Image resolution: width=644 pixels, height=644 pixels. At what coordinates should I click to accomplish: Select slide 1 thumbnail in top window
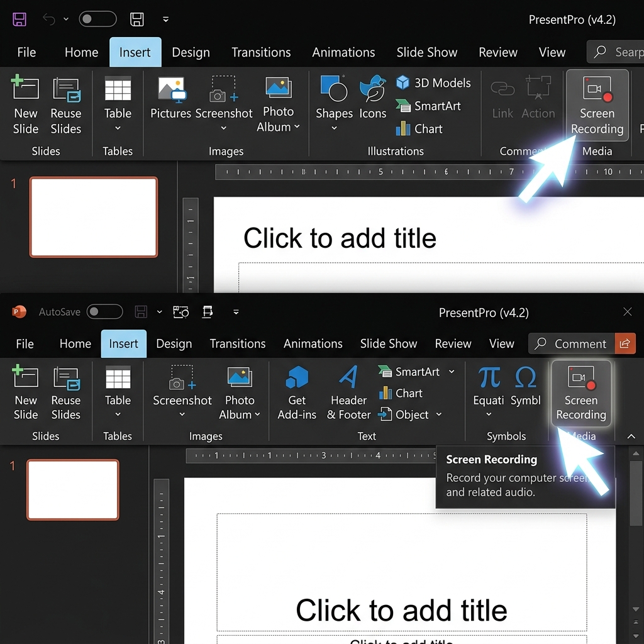[x=94, y=217]
